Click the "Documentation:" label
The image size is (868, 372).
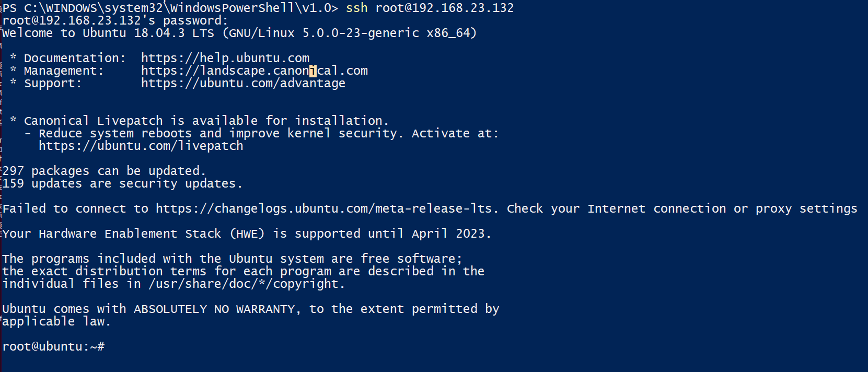[x=75, y=58]
